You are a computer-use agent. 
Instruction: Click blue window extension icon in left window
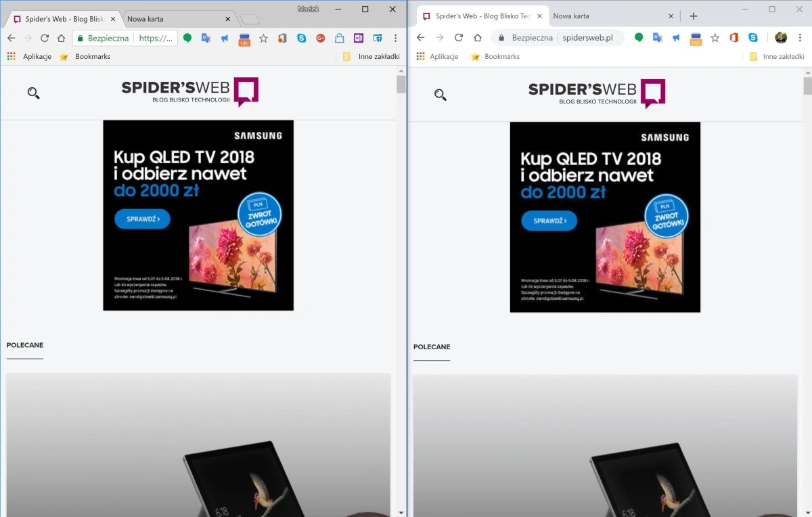[378, 39]
